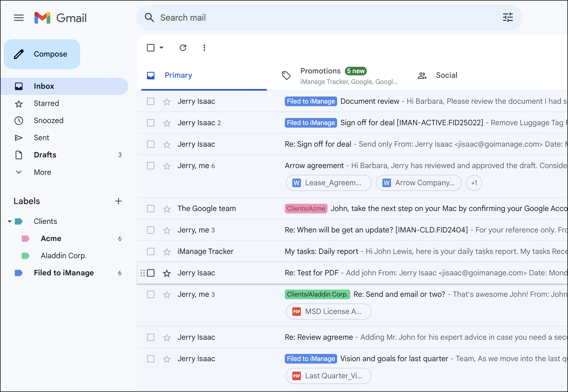Show the +1 additional attachment chip

pyautogui.click(x=474, y=183)
